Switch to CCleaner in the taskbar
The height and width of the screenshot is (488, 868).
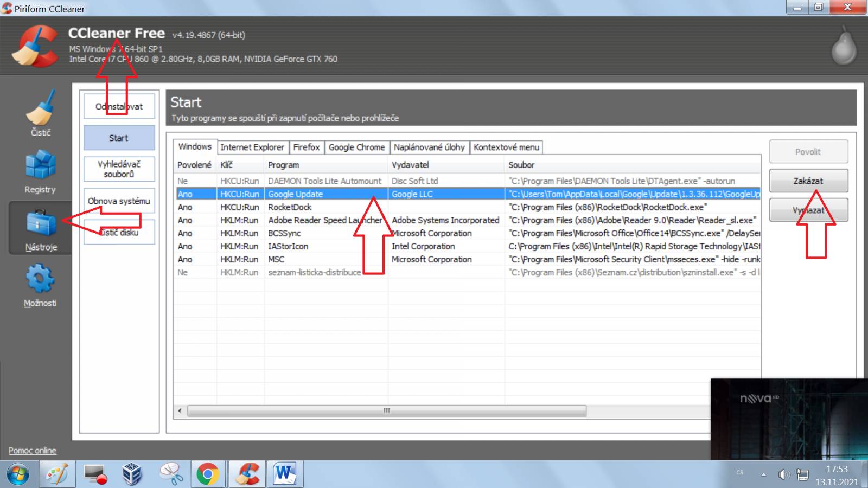(x=247, y=474)
